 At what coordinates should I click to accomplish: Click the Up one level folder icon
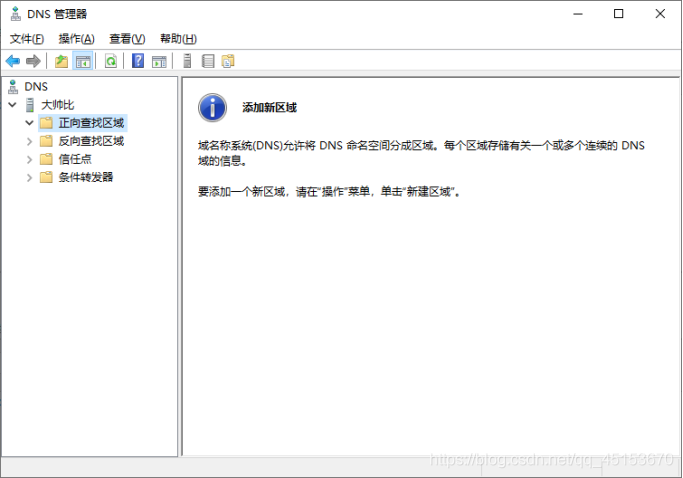click(x=61, y=61)
